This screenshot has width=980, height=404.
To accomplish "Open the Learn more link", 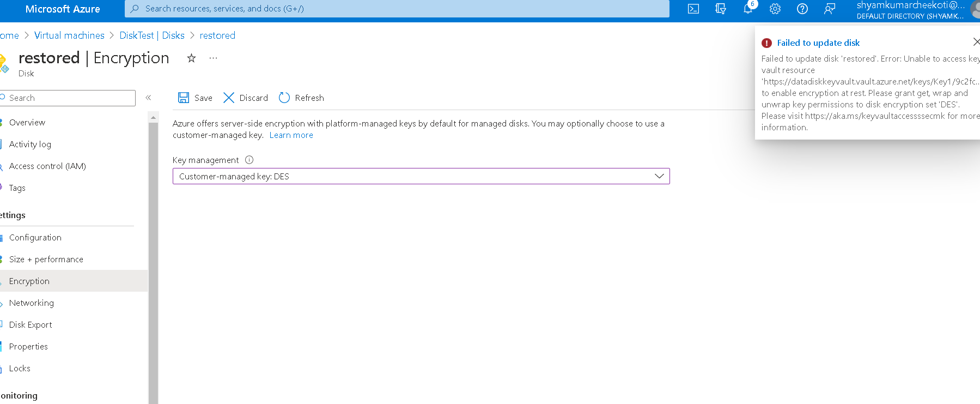I will coord(291,135).
